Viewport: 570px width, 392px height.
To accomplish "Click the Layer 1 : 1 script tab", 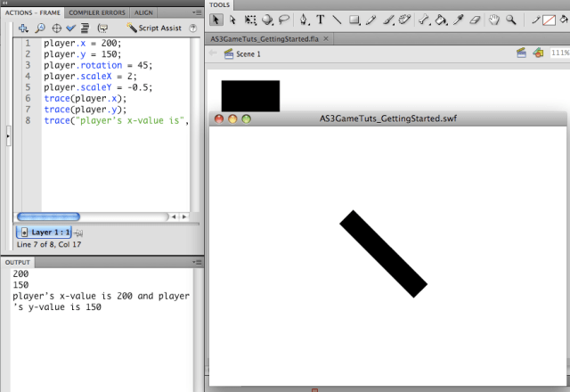I will click(45, 232).
